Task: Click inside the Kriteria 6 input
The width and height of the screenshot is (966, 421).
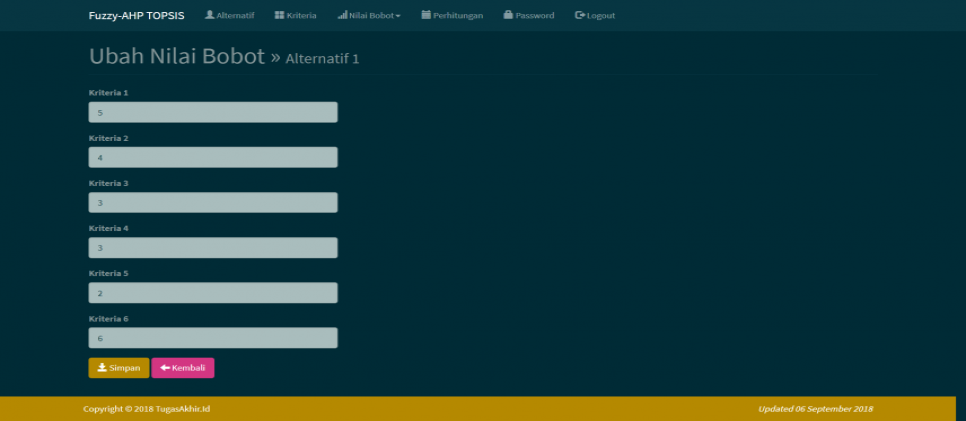Action: pyautogui.click(x=213, y=338)
